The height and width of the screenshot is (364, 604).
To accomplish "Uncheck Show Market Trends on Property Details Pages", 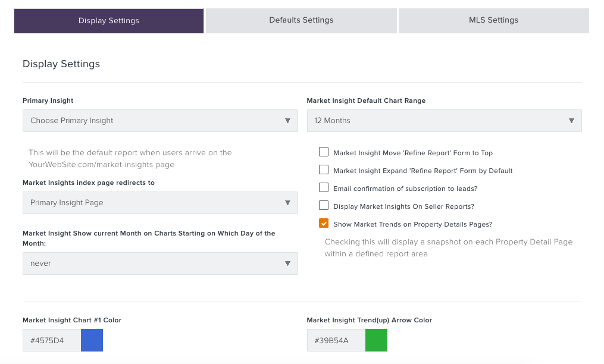I will click(x=324, y=223).
